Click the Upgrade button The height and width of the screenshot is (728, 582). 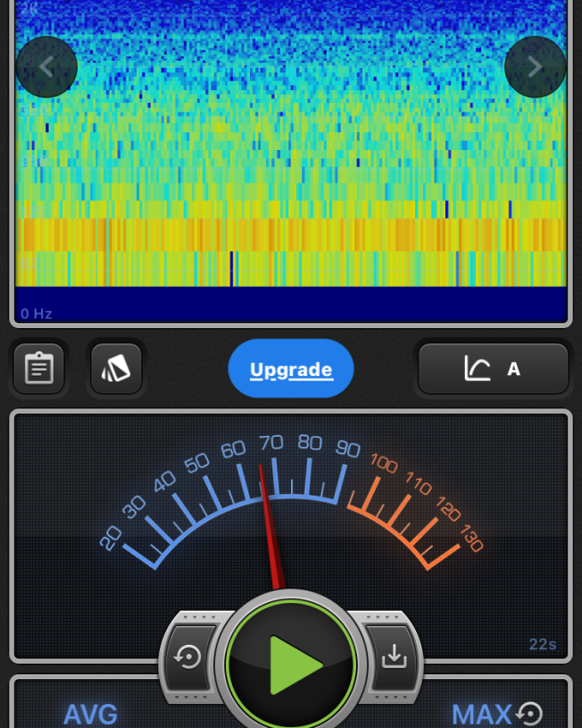pyautogui.click(x=291, y=369)
